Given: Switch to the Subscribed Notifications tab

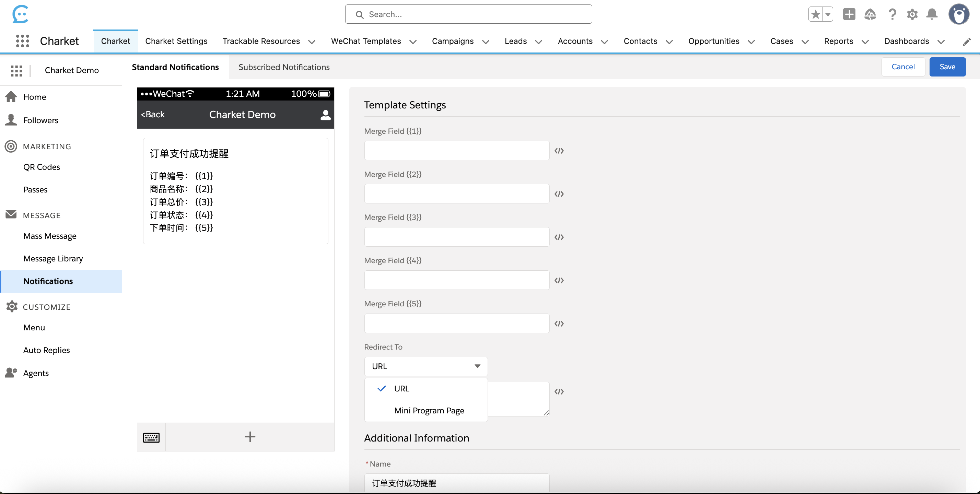Looking at the screenshot, I should 284,67.
